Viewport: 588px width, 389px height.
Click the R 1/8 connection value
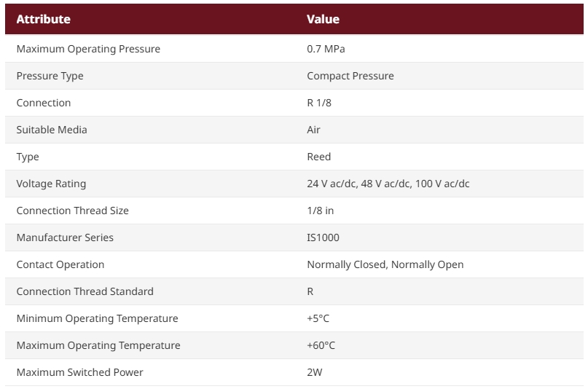click(x=319, y=103)
